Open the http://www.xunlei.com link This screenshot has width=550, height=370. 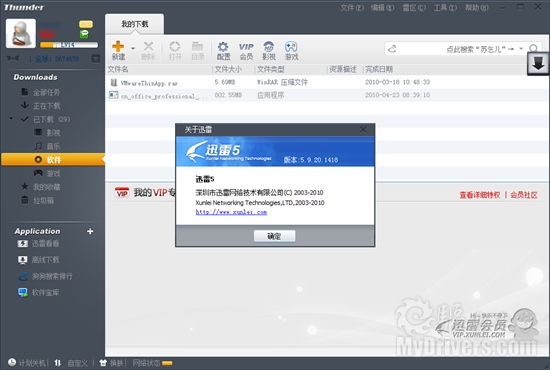[231, 212]
